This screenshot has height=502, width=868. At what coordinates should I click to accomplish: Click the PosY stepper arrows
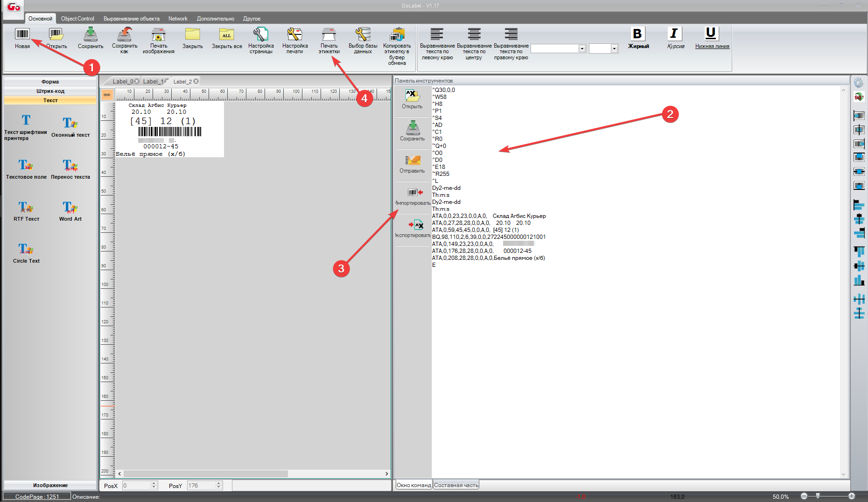(x=218, y=486)
